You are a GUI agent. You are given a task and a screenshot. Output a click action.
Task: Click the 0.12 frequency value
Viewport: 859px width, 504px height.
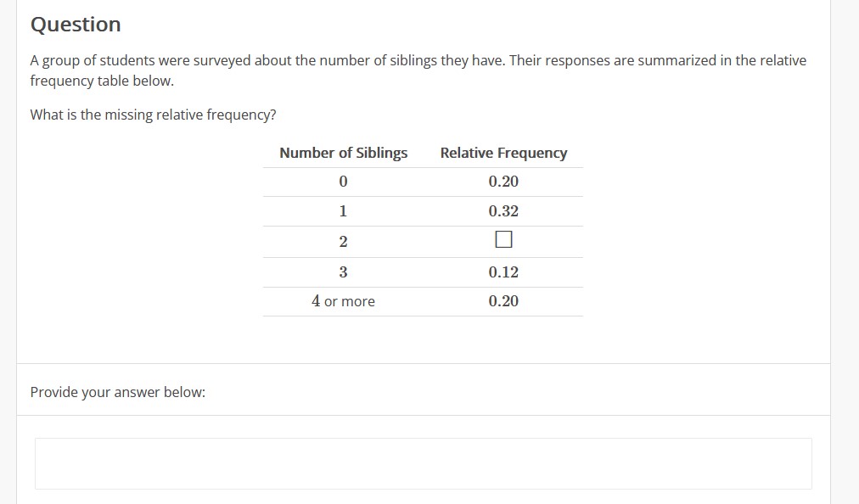503,272
